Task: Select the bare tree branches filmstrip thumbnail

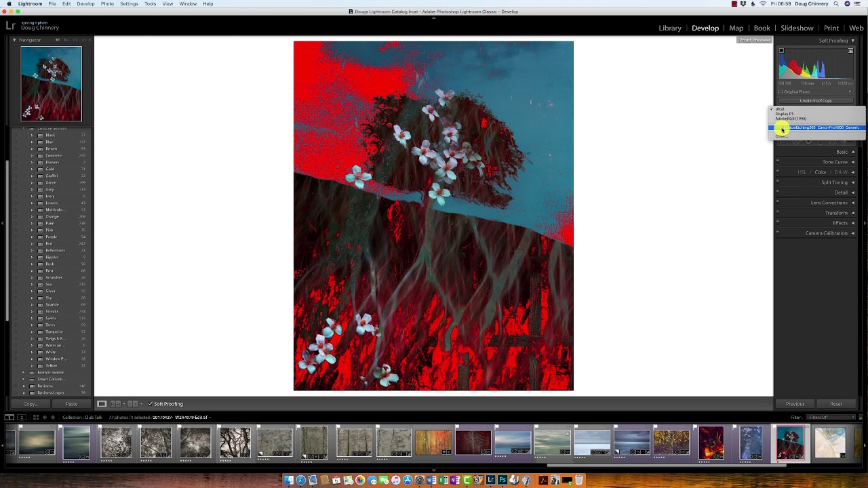Action: click(235, 442)
